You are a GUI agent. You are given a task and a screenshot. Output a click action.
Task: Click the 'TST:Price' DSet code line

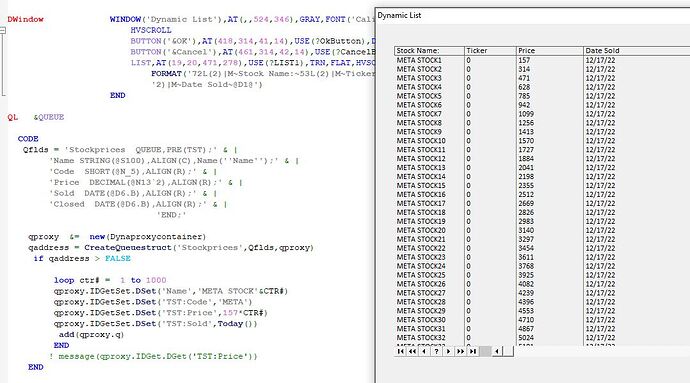click(x=161, y=313)
